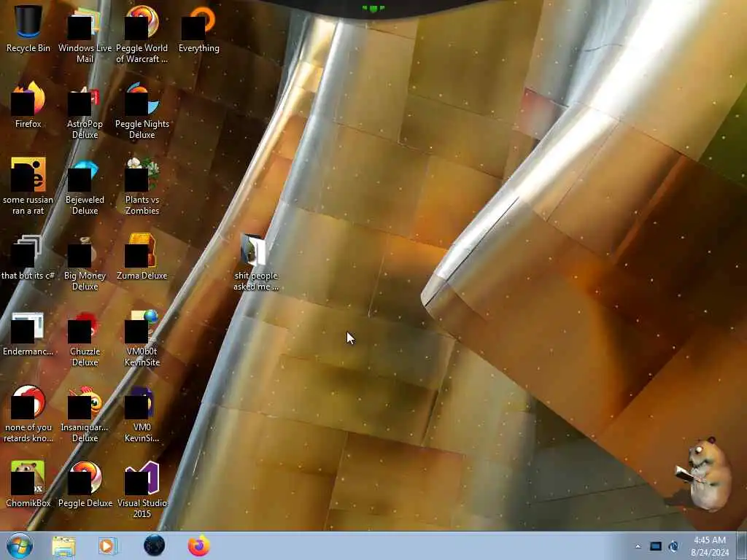Open Peggle World of Warcraft shortcut
This screenshot has height=560, width=747.
pyautogui.click(x=142, y=34)
